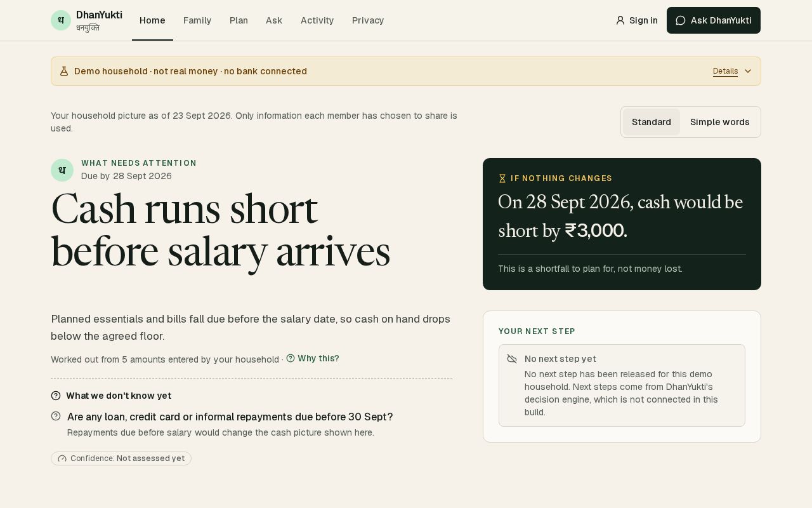The height and width of the screenshot is (508, 812).
Task: Click the avatar beside What Needs Attention
Action: coord(62,170)
